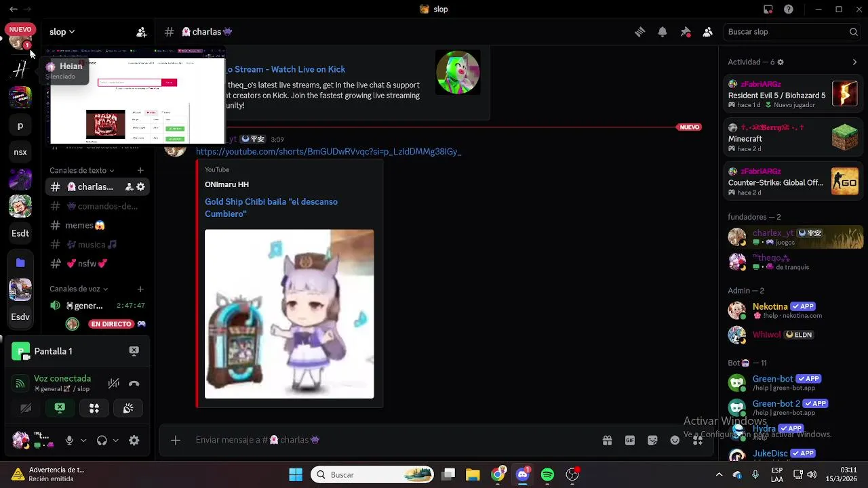Jump to new messages with NUEVO badge
868x488 pixels.
click(x=689, y=127)
